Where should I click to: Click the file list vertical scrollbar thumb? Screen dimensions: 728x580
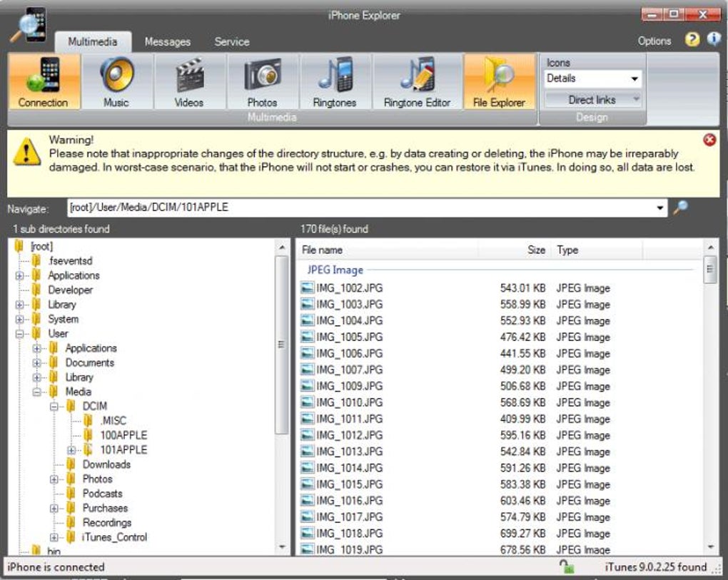pyautogui.click(x=710, y=269)
